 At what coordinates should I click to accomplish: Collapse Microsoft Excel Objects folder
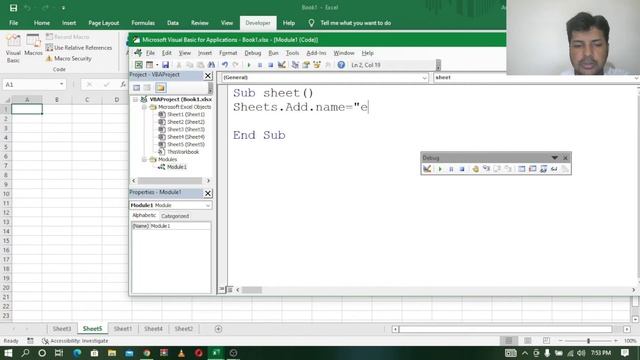pos(144,107)
